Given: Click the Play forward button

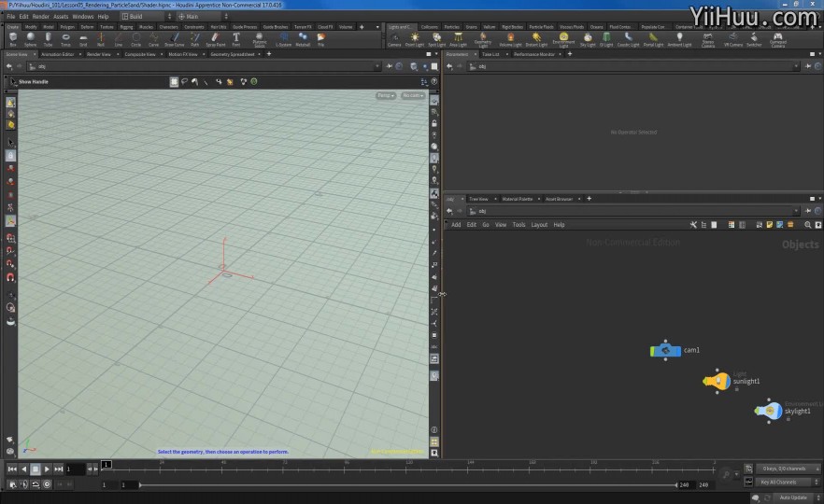Looking at the screenshot, I should tap(47, 469).
